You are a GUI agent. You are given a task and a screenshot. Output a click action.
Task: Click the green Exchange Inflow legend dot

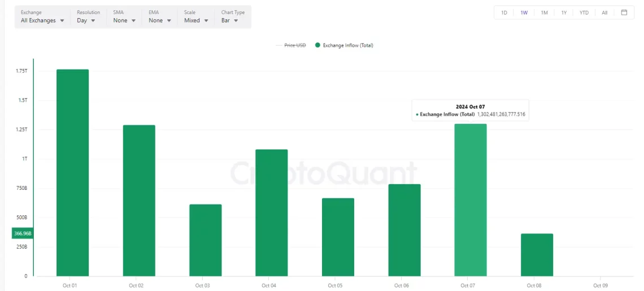click(x=317, y=45)
